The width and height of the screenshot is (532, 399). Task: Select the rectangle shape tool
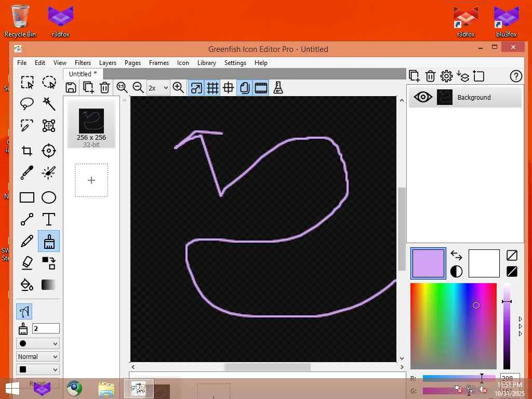[x=27, y=197]
